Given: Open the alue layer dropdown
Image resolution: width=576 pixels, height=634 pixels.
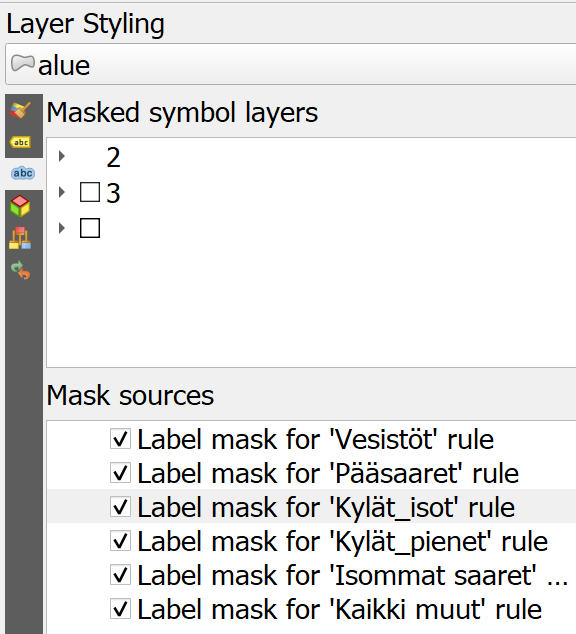Looking at the screenshot, I should [x=291, y=65].
